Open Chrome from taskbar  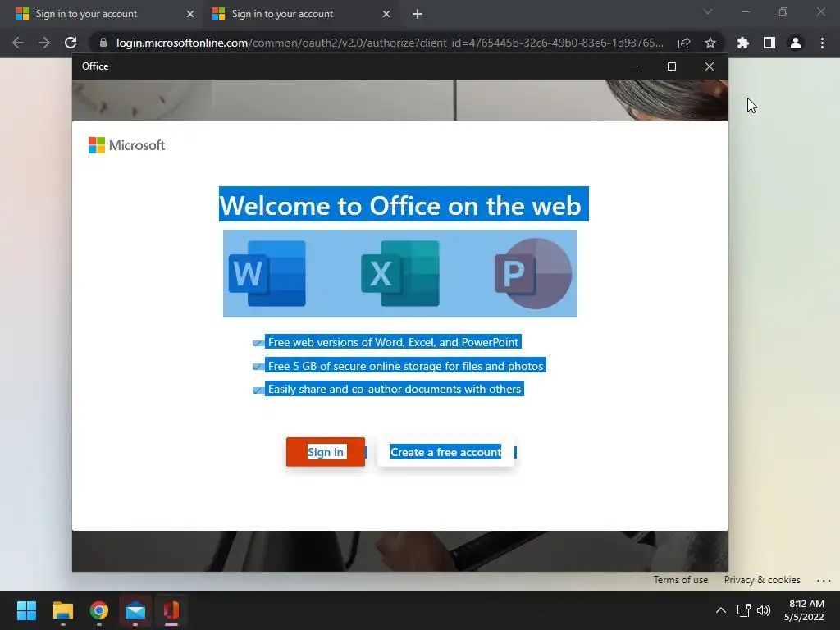click(x=99, y=610)
